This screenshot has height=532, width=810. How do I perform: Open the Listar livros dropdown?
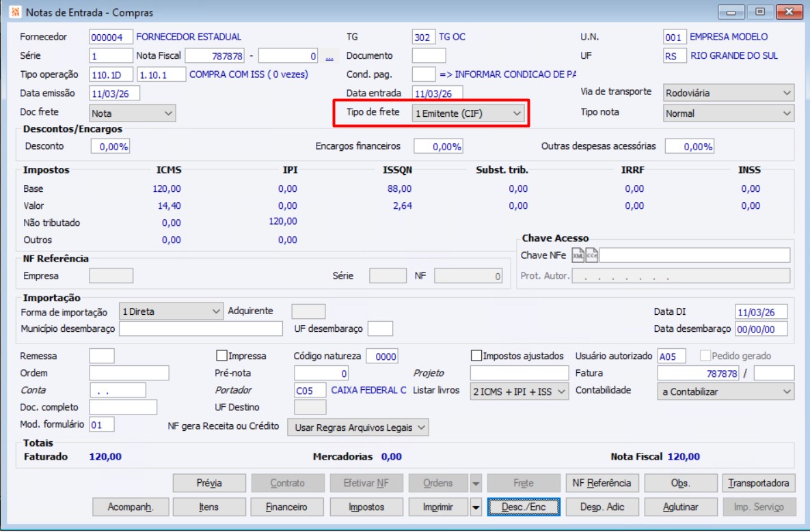(x=519, y=391)
